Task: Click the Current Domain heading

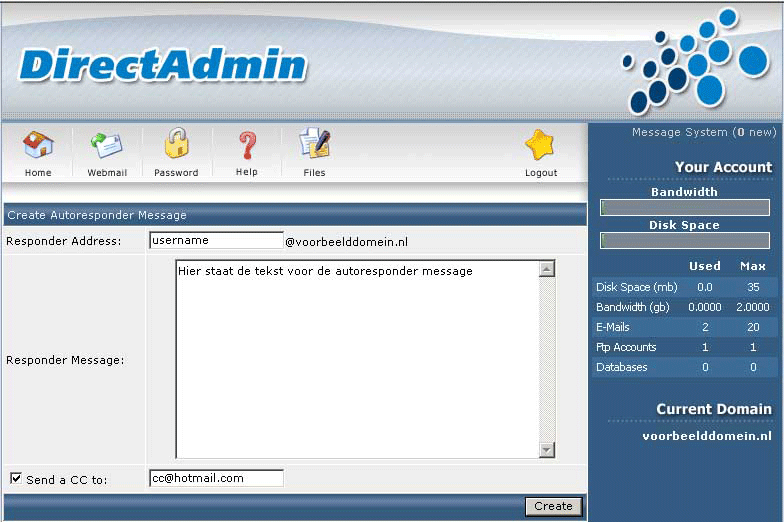Action: (x=714, y=409)
